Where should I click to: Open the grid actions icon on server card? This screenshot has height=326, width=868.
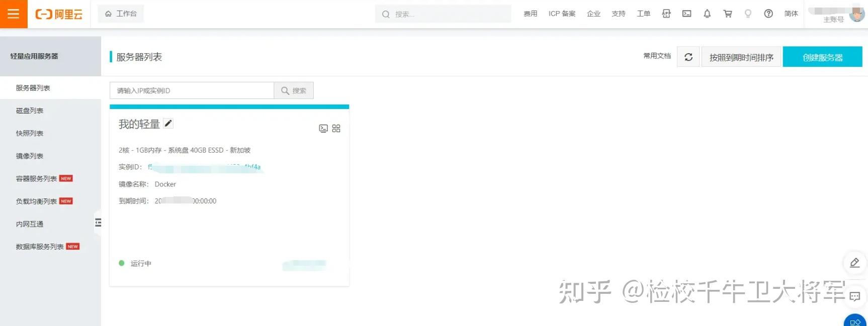336,129
